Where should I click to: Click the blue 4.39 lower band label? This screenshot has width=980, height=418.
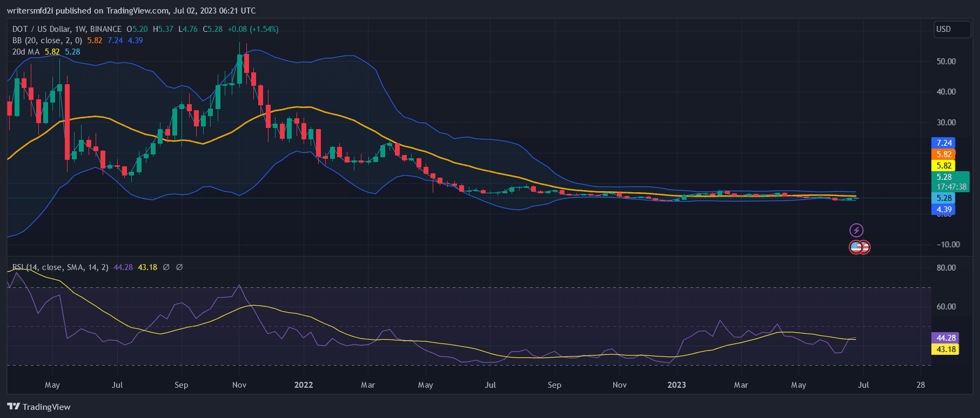pos(943,210)
